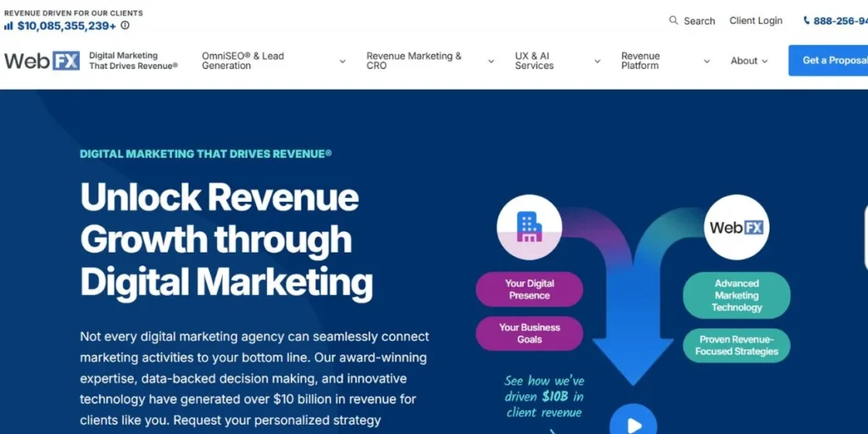Expand the Revenue Marketing & CRO chevron

point(491,61)
